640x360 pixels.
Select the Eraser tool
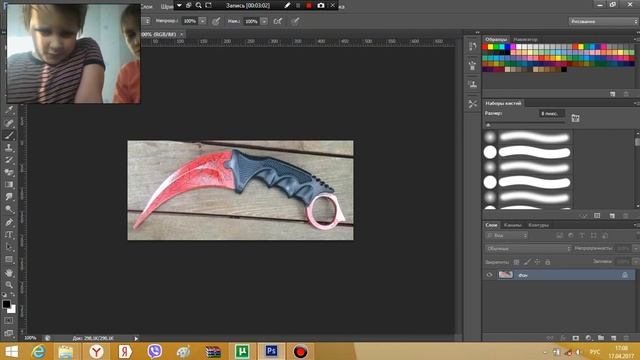coord(9,172)
